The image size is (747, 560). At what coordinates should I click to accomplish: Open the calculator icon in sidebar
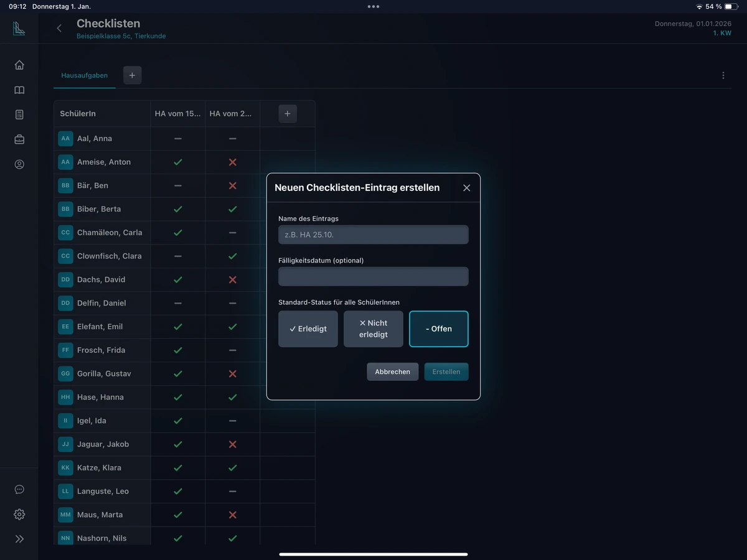(x=19, y=114)
